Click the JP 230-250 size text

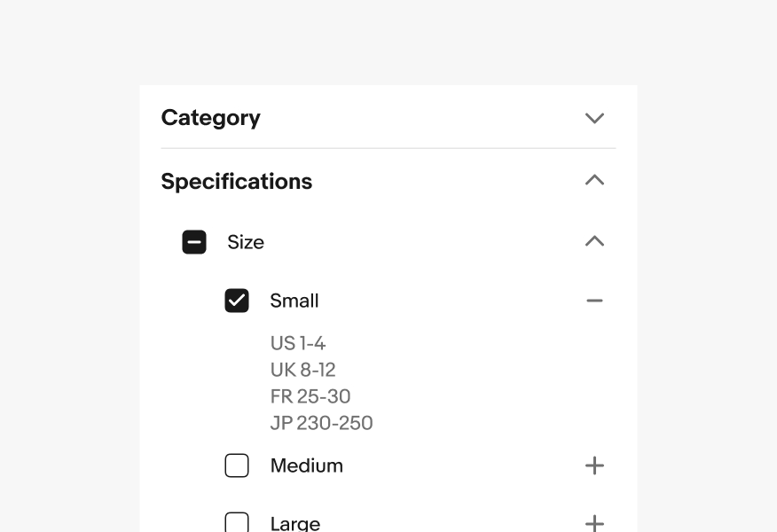pos(321,423)
